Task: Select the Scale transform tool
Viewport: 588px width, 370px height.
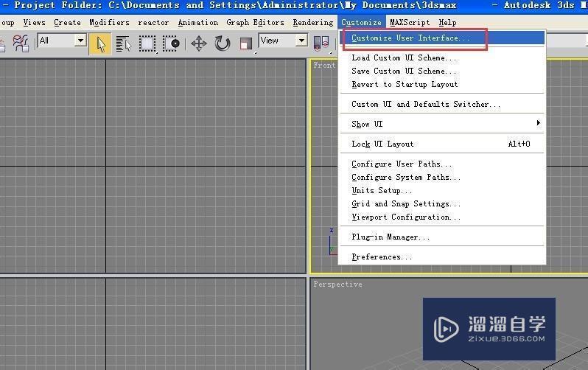Action: (x=245, y=44)
